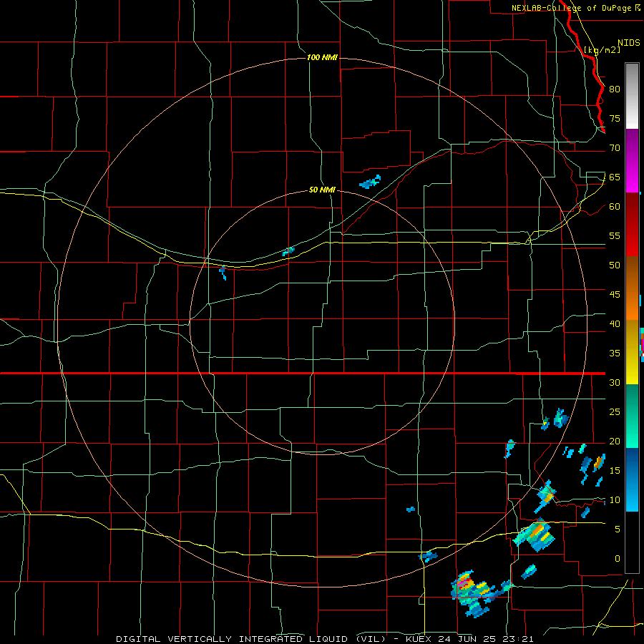Pick the white-grey segment atop the color scale
The height and width of the screenshot is (644, 644).
[x=632, y=96]
